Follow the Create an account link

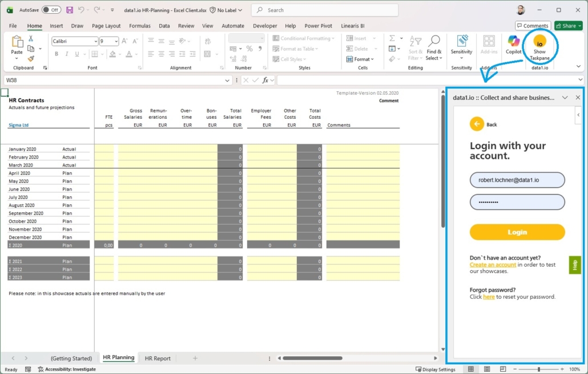(x=493, y=265)
